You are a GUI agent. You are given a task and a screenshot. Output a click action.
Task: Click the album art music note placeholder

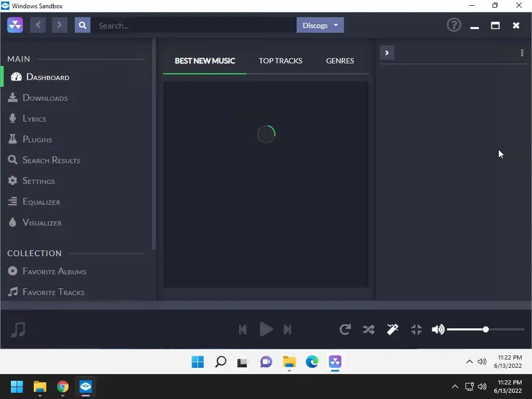point(18,329)
